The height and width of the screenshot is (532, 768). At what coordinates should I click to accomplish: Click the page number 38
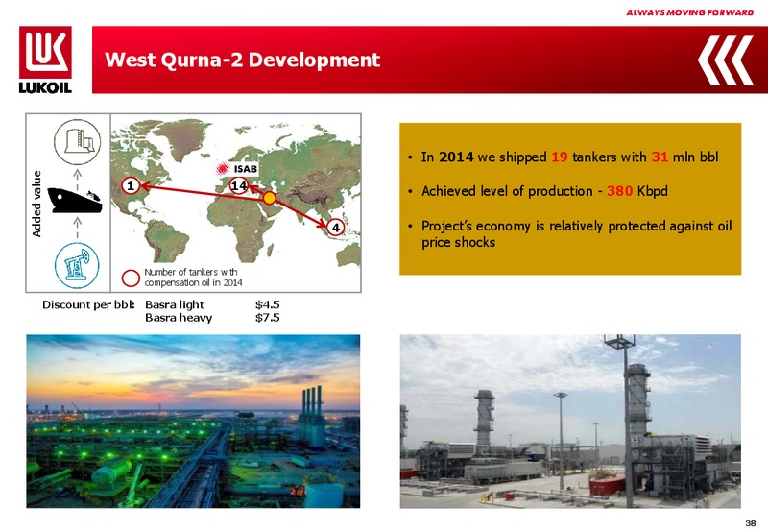(x=750, y=522)
